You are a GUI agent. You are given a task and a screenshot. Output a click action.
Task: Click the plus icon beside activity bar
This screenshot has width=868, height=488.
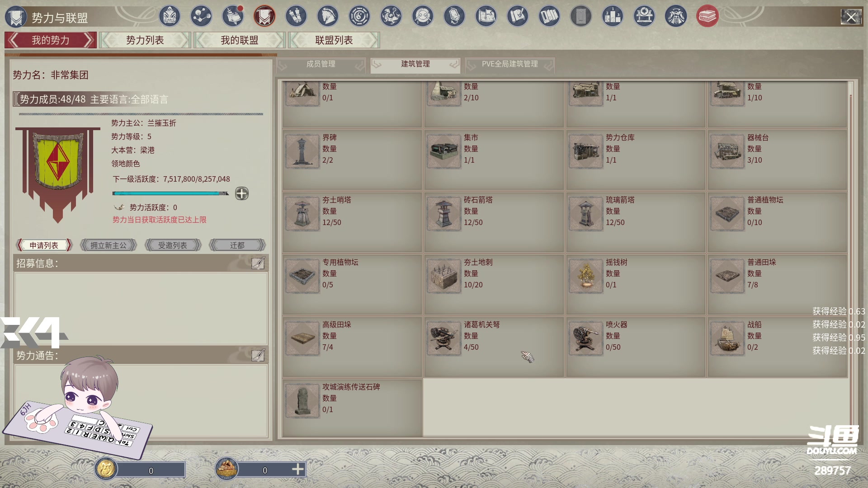tap(242, 194)
